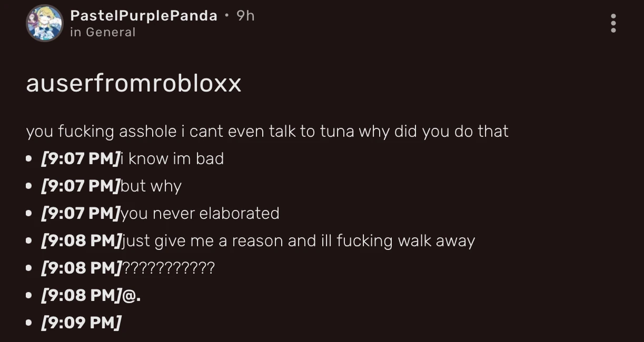Click the bullet point beside 9:07 PM message
The height and width of the screenshot is (342, 644).
point(30,158)
